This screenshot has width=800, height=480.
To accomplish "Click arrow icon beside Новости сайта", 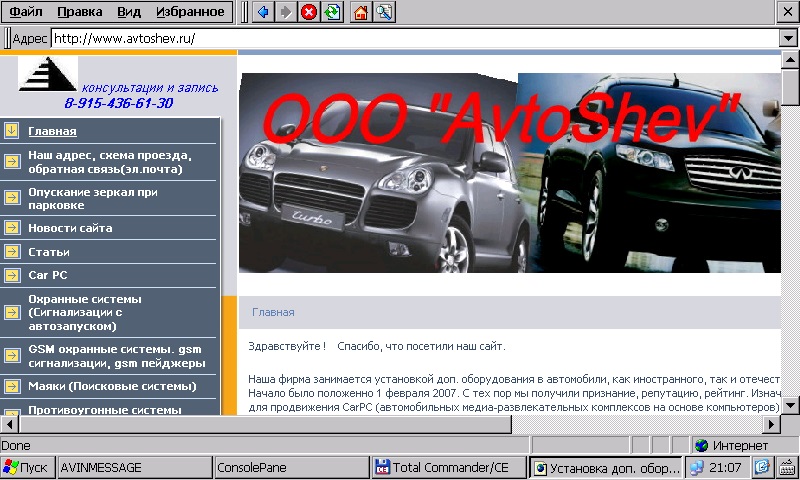I will click(11, 228).
